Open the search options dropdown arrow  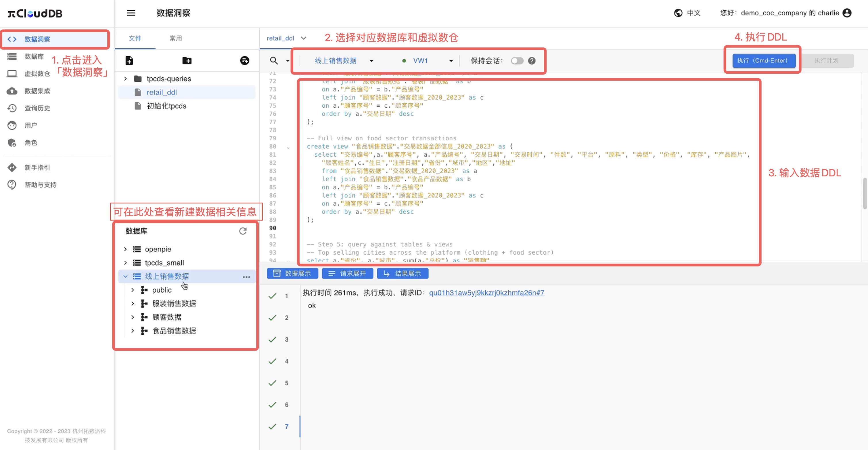tap(288, 61)
